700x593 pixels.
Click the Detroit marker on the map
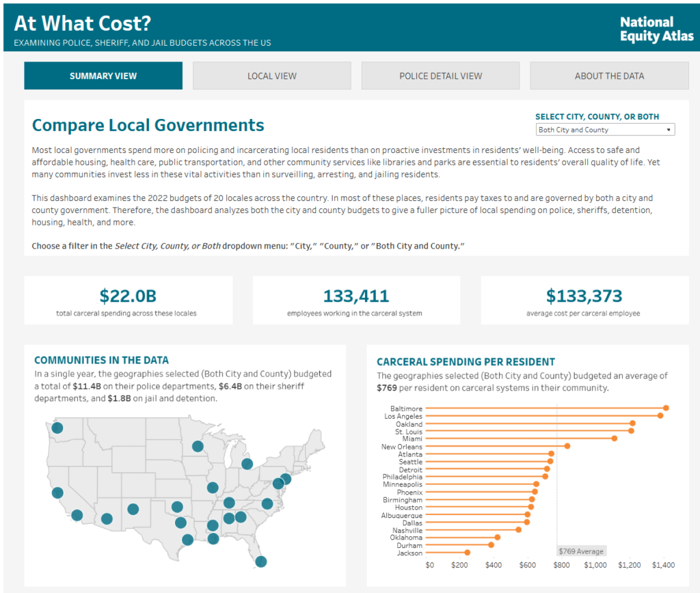click(x=247, y=464)
